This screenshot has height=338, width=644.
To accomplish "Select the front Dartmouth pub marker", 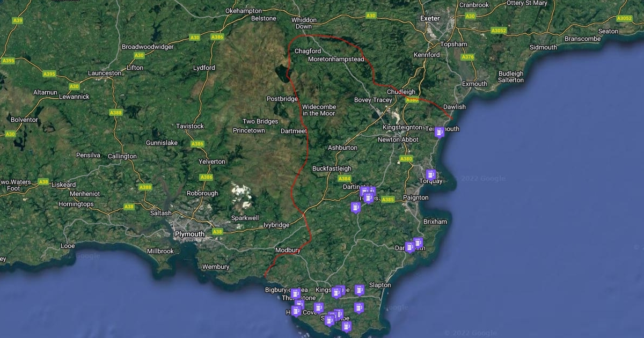I will point(409,247).
